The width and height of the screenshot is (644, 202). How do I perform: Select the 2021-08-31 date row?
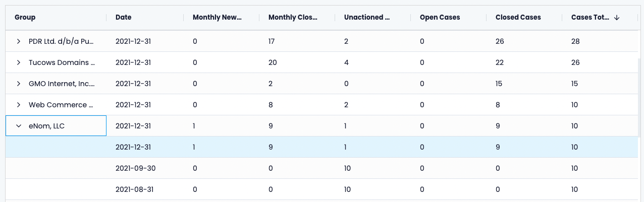coord(135,189)
